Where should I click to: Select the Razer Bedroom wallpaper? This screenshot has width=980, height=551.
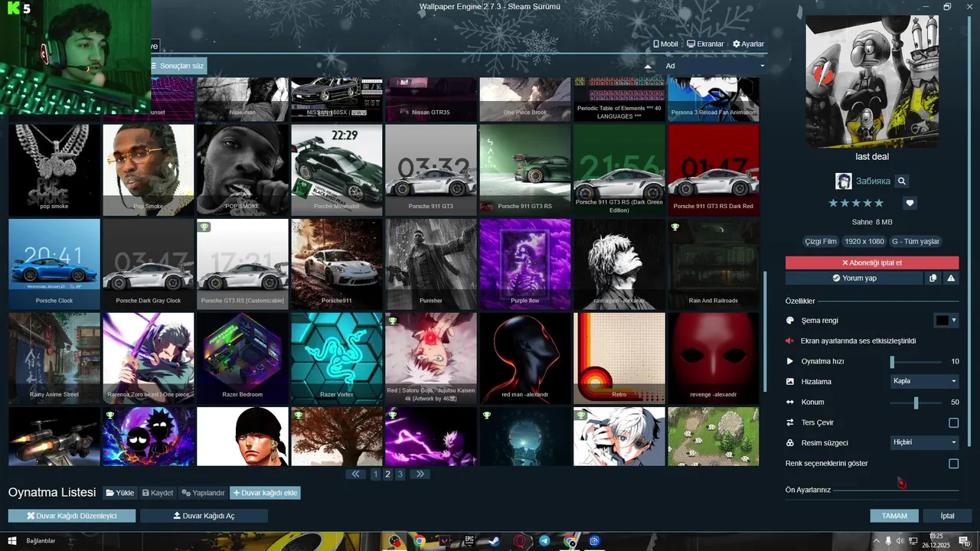[242, 358]
